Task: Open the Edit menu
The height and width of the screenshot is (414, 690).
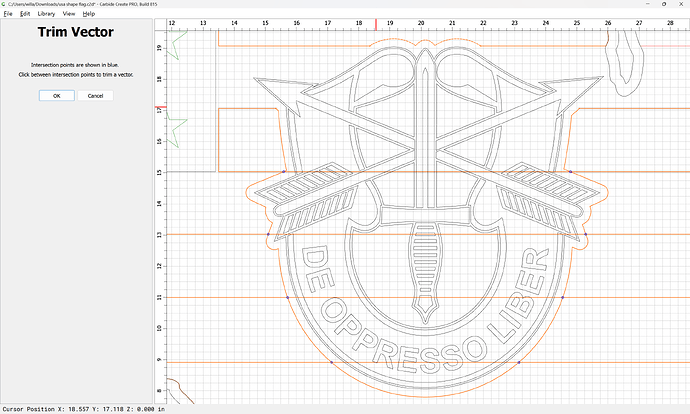Action: click(x=25, y=14)
